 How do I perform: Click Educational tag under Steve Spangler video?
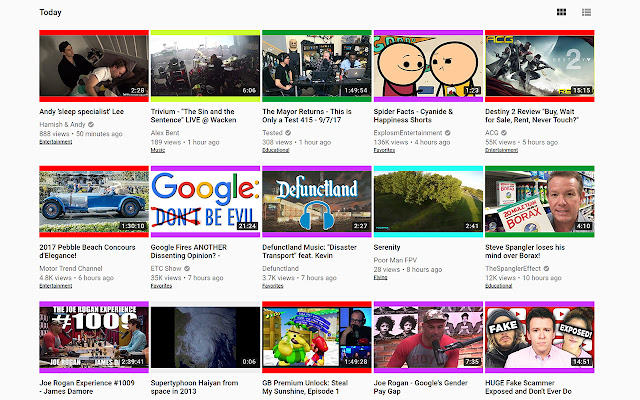[x=499, y=286]
